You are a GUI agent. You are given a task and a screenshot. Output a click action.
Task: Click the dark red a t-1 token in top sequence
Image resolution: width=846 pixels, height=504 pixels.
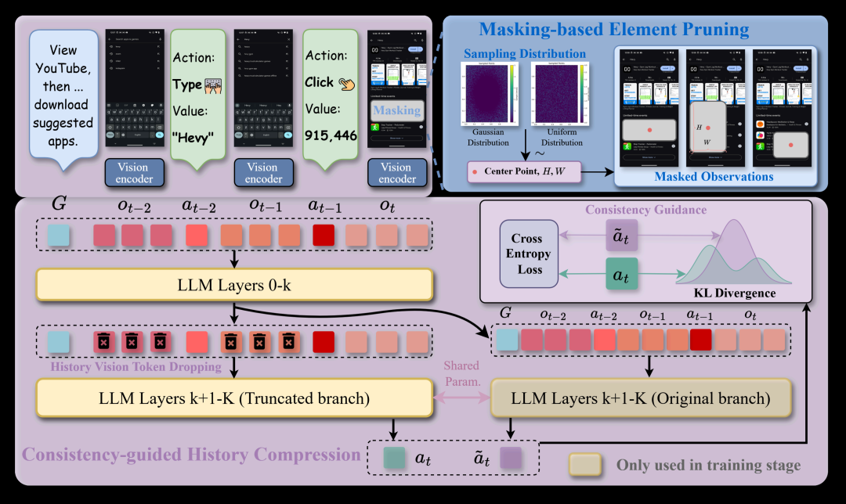tap(324, 236)
